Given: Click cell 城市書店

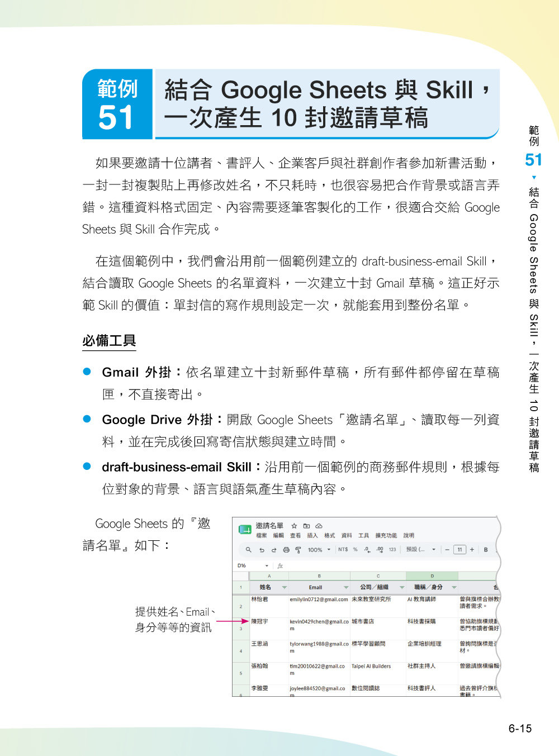Looking at the screenshot, I should click(378, 629).
